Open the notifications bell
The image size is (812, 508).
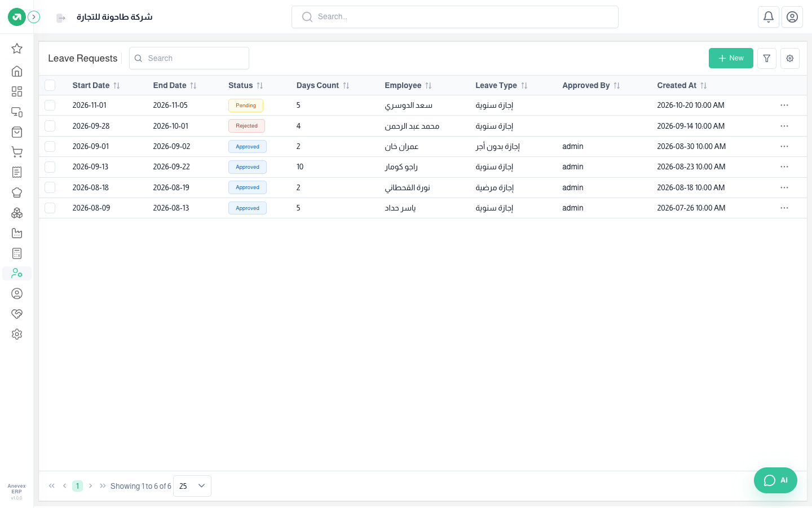(769, 17)
